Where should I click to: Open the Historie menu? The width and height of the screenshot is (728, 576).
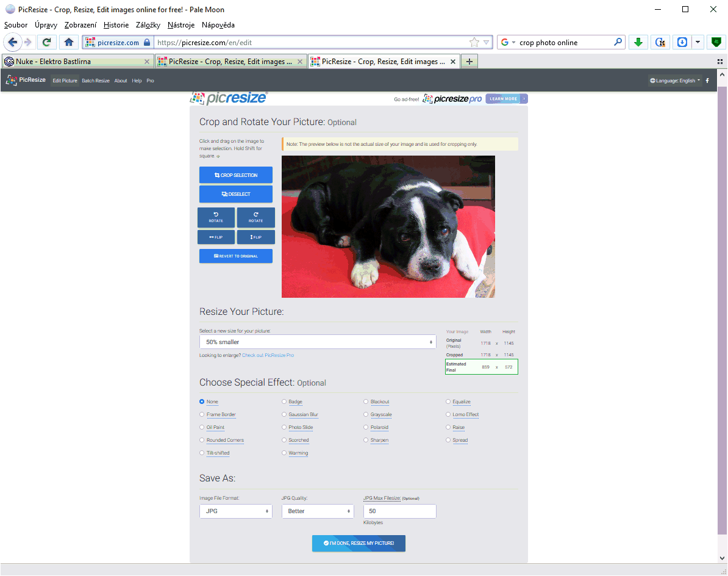click(116, 25)
